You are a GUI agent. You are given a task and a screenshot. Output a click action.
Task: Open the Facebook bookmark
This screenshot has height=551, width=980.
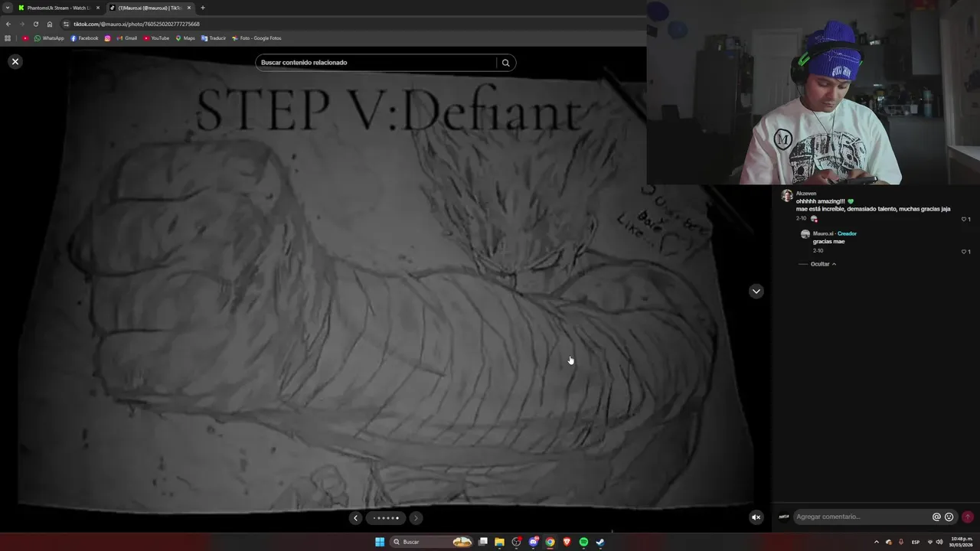coord(84,38)
